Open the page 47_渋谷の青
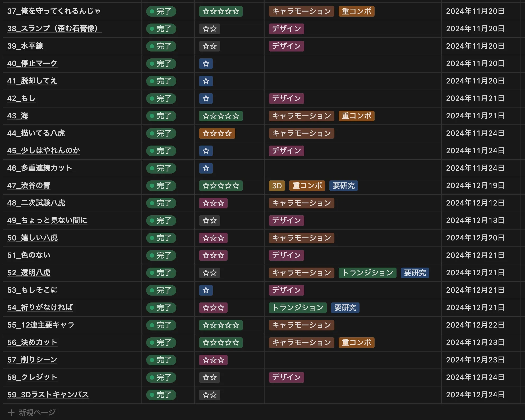 click(x=29, y=185)
